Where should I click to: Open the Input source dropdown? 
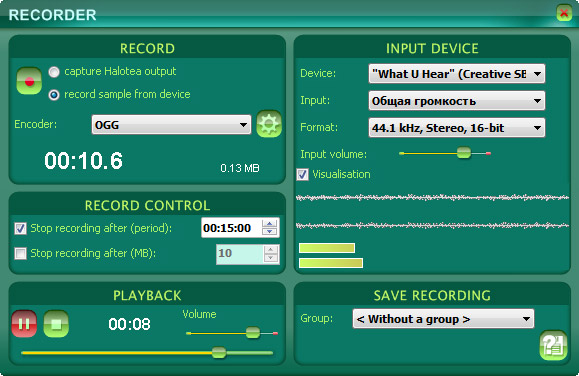tap(457, 101)
